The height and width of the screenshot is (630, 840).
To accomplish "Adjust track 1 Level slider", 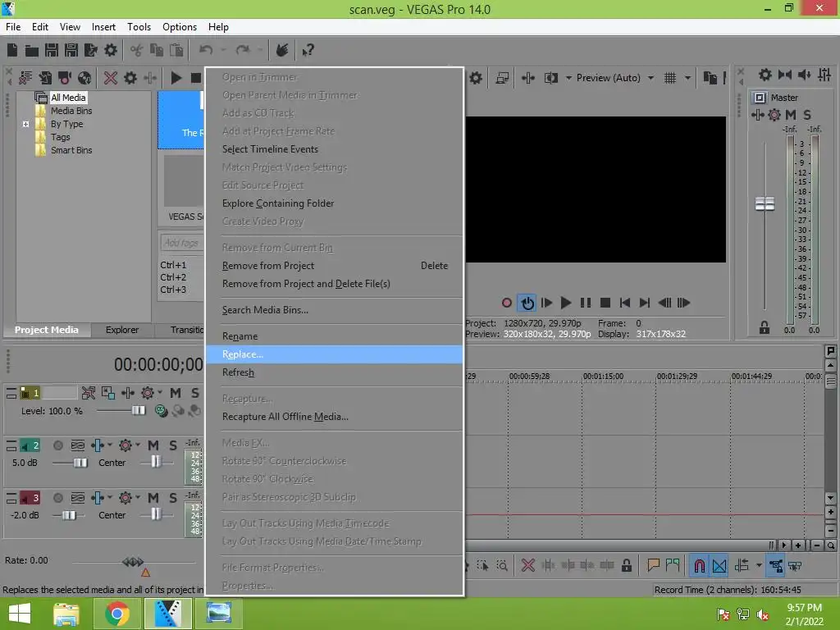I will (x=138, y=411).
